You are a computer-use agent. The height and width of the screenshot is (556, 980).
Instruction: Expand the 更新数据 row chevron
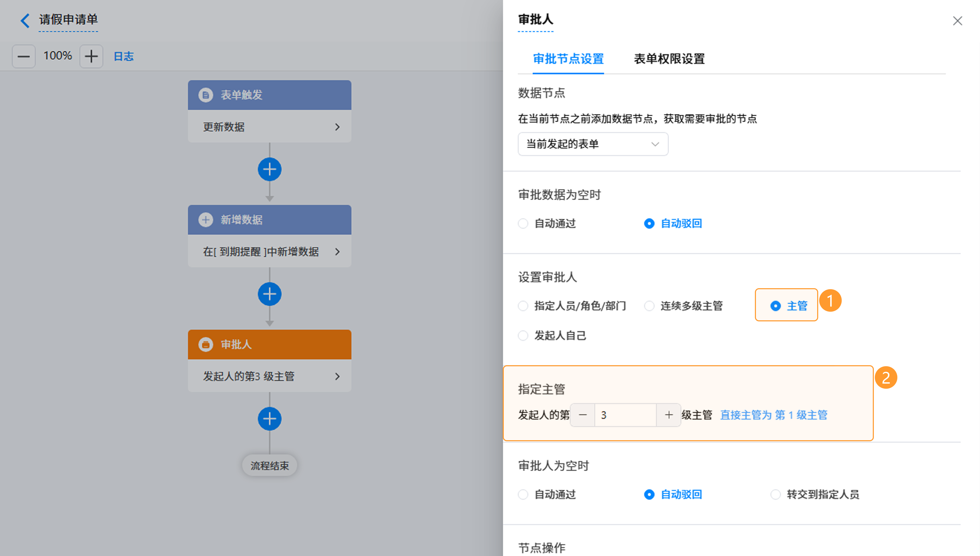[337, 127]
